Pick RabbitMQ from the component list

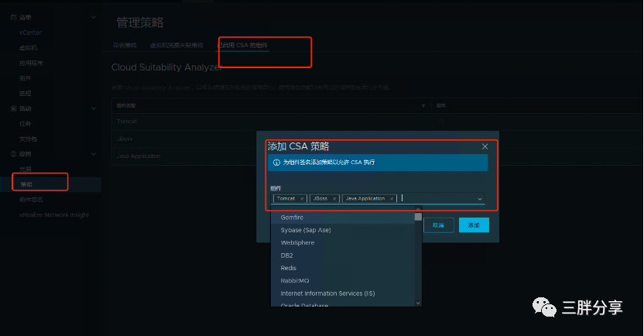click(x=343, y=280)
